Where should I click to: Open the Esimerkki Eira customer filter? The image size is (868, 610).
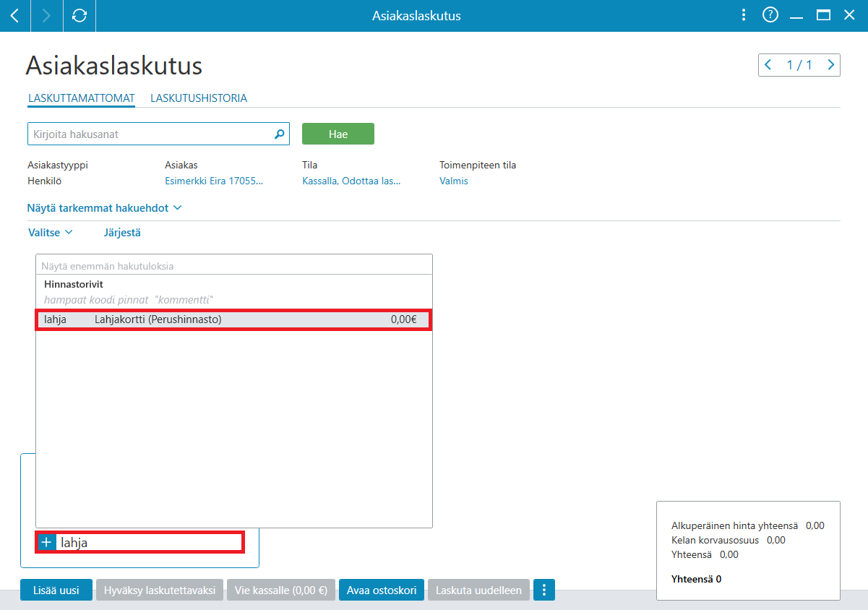(x=214, y=181)
